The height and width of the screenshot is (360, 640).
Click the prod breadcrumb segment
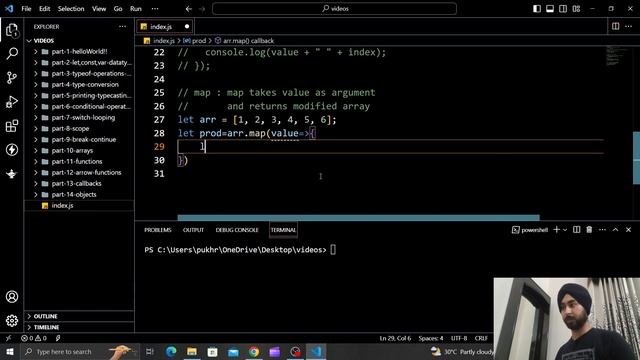point(195,41)
